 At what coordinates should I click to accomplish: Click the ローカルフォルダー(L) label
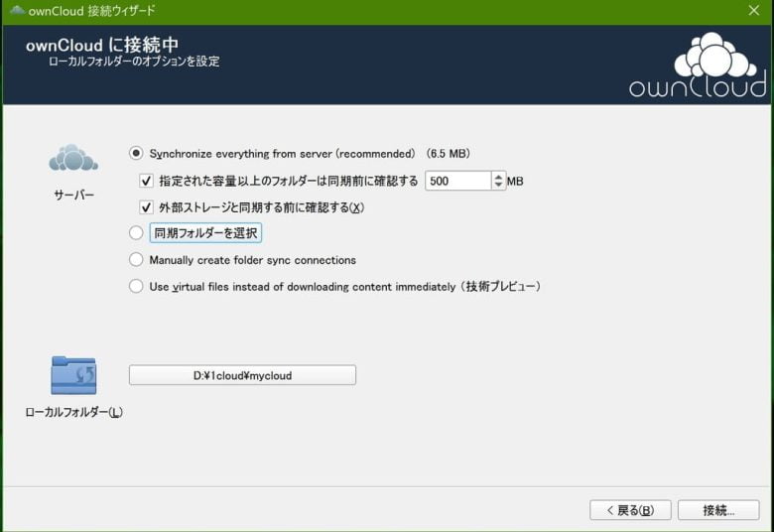[x=73, y=412]
